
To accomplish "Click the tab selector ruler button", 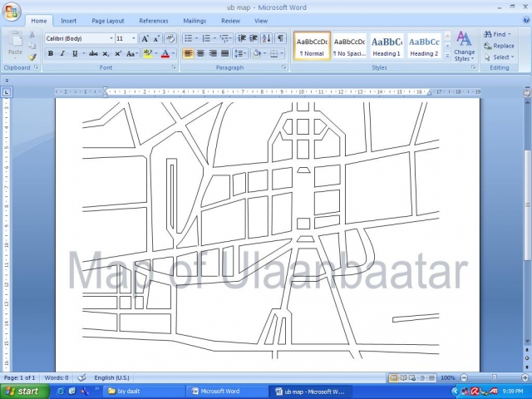I will coord(7,91).
